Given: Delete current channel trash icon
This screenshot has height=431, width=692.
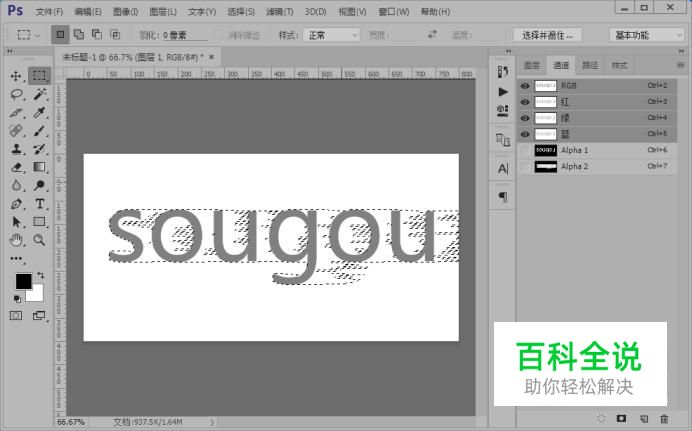Looking at the screenshot, I should tap(664, 419).
